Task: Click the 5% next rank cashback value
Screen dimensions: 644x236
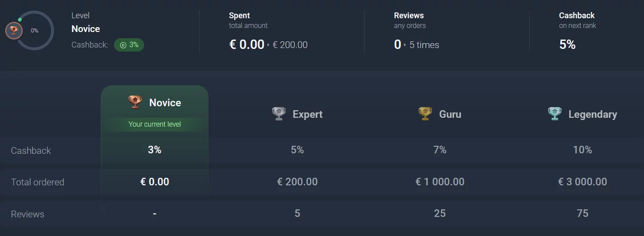Action: tap(567, 45)
